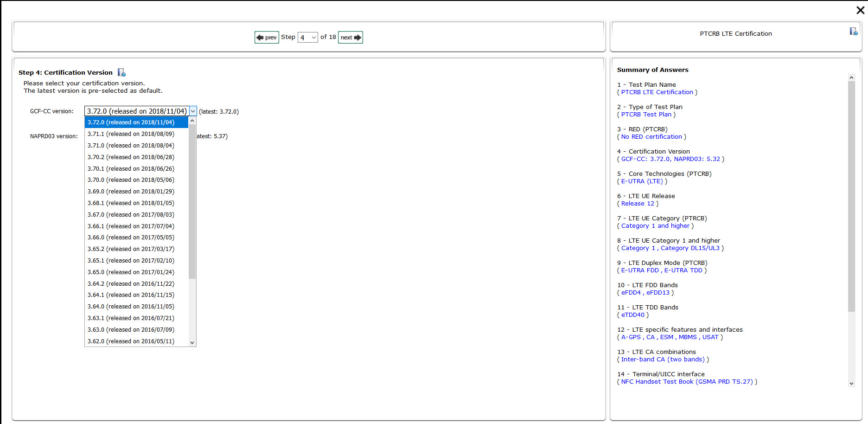
Task: Go to previous step with prev button
Action: pos(267,37)
